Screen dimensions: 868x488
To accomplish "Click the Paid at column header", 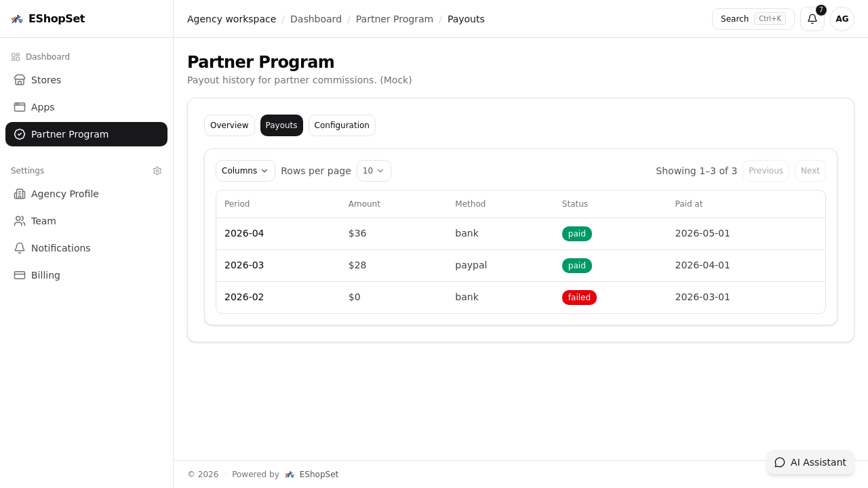I will [x=689, y=204].
